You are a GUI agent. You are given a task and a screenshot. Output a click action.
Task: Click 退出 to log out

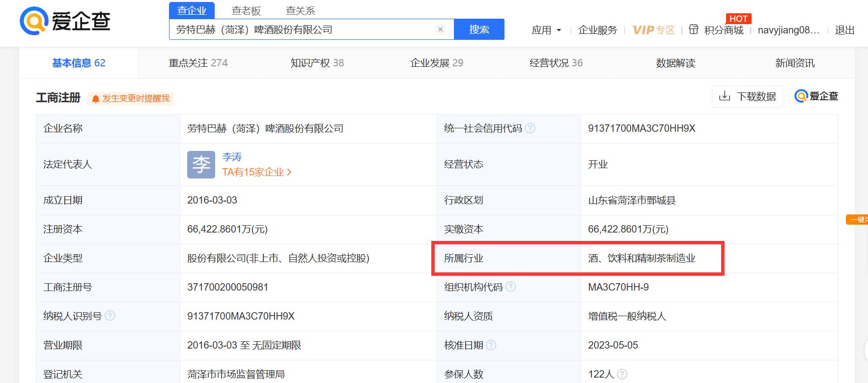pos(845,30)
